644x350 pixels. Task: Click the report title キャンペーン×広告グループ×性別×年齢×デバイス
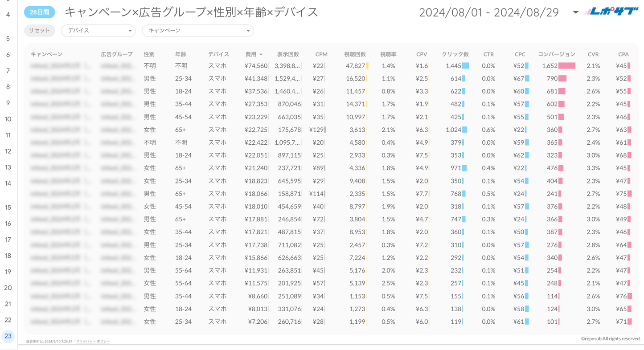pyautogui.click(x=192, y=12)
